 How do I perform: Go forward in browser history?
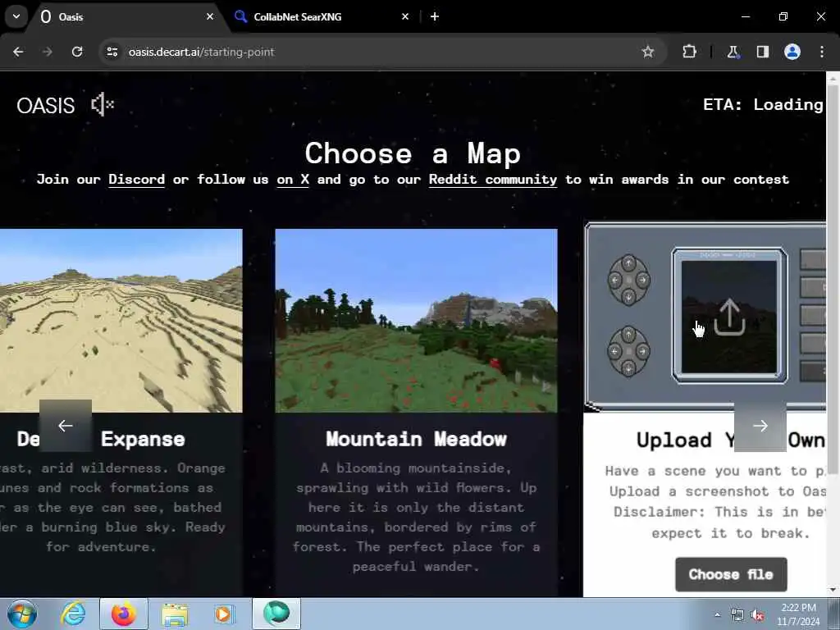click(x=48, y=52)
